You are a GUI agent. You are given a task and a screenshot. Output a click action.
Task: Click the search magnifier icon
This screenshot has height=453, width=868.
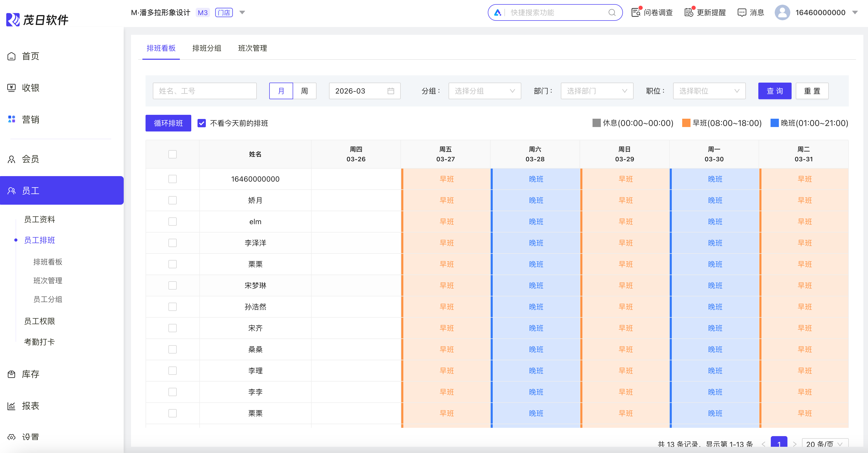[x=612, y=13]
